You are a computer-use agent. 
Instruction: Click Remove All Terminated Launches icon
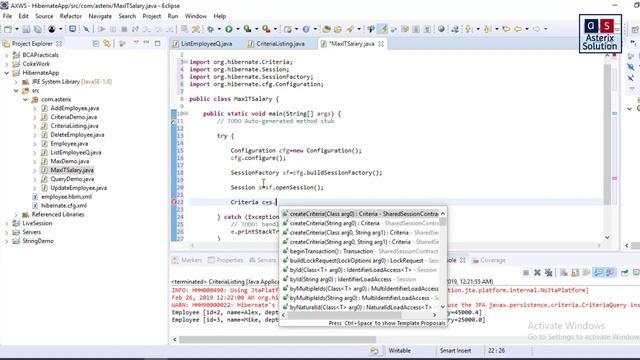point(548,273)
